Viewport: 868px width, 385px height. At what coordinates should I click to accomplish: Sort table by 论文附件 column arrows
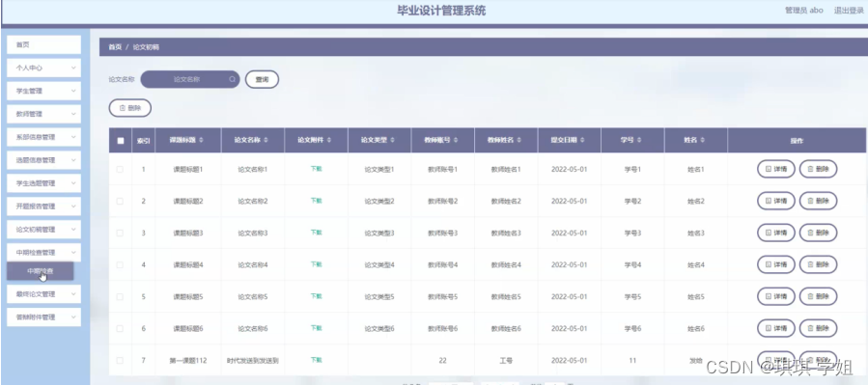click(329, 141)
